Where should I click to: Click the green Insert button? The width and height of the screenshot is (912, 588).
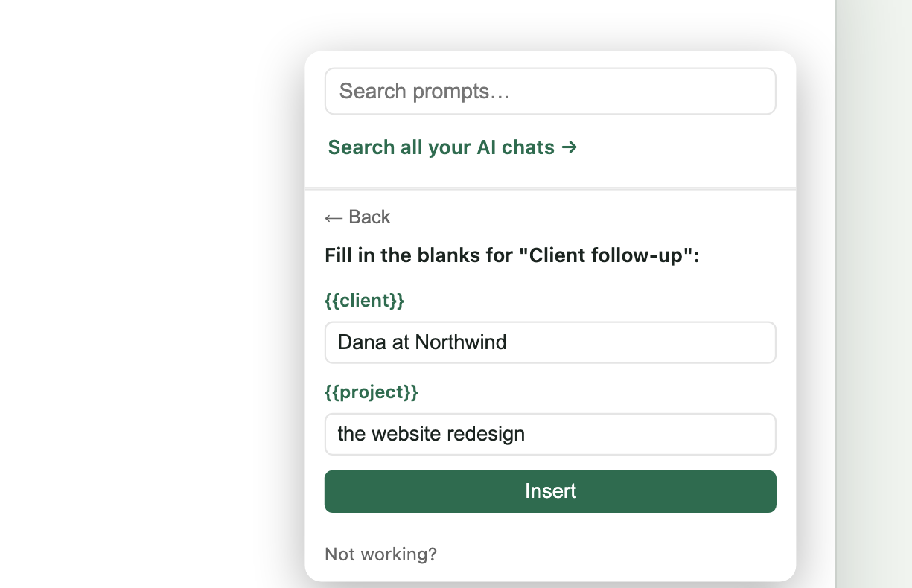point(550,491)
